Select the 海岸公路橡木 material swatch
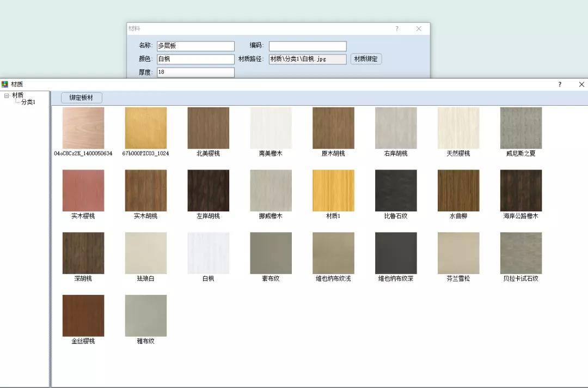Screen dimensions: 588x388 pyautogui.click(x=521, y=191)
